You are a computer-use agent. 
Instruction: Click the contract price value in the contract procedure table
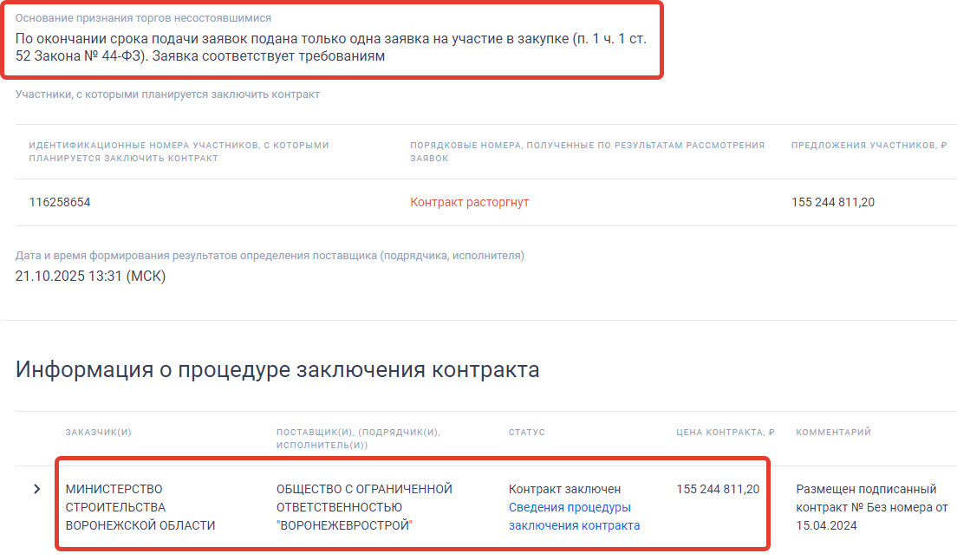tap(717, 489)
